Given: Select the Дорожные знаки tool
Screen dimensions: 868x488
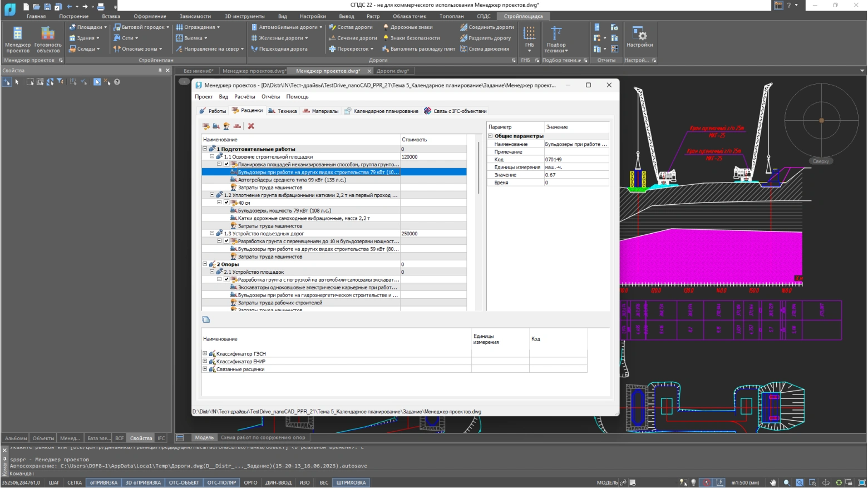Looking at the screenshot, I should (x=411, y=27).
